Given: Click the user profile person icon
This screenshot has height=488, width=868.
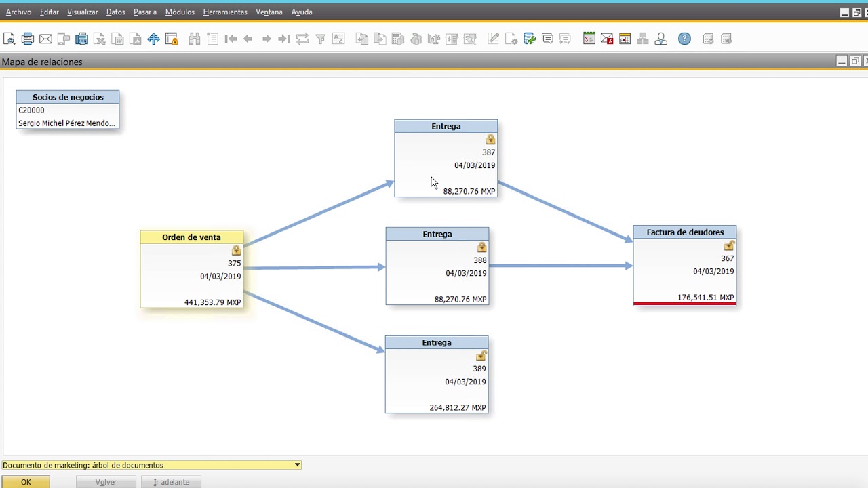Looking at the screenshot, I should (661, 39).
